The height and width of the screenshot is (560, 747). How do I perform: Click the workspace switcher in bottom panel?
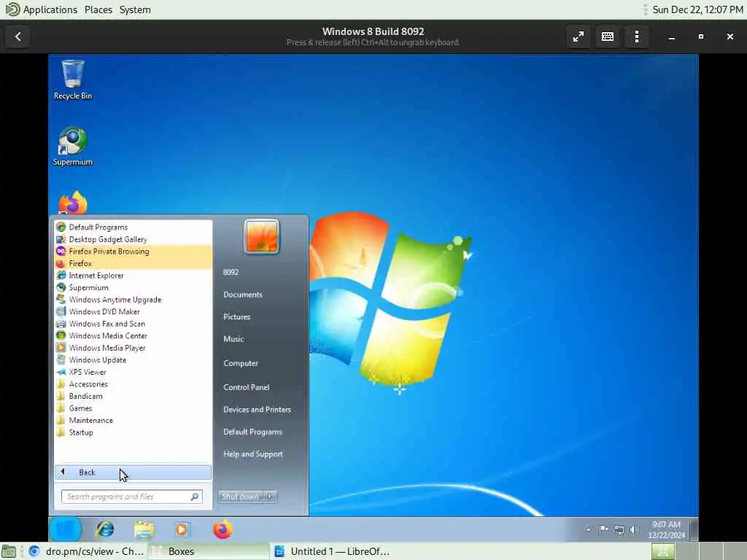click(697, 551)
